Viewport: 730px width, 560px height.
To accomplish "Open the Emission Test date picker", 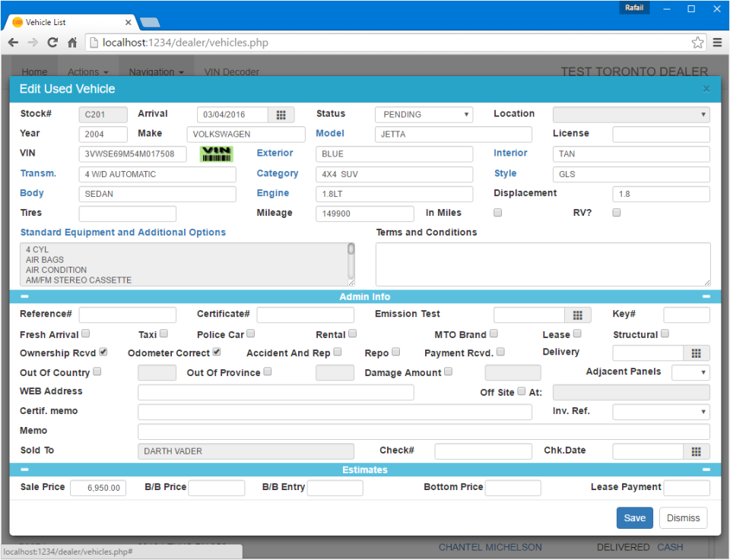I will click(x=578, y=315).
